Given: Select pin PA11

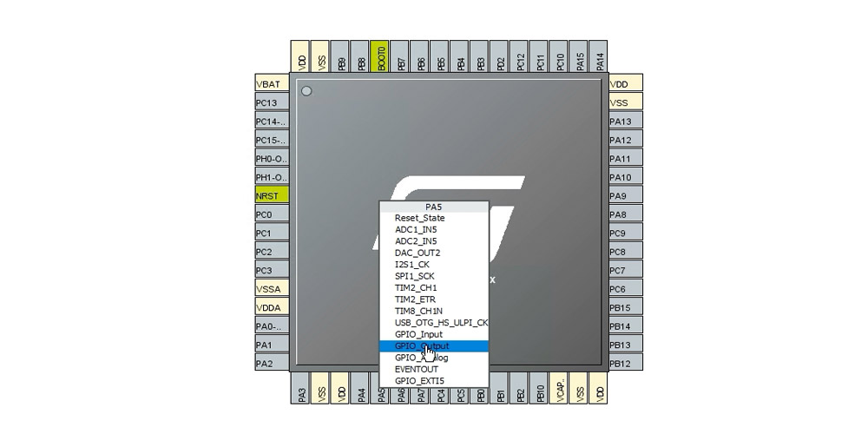Looking at the screenshot, I should tap(626, 158).
